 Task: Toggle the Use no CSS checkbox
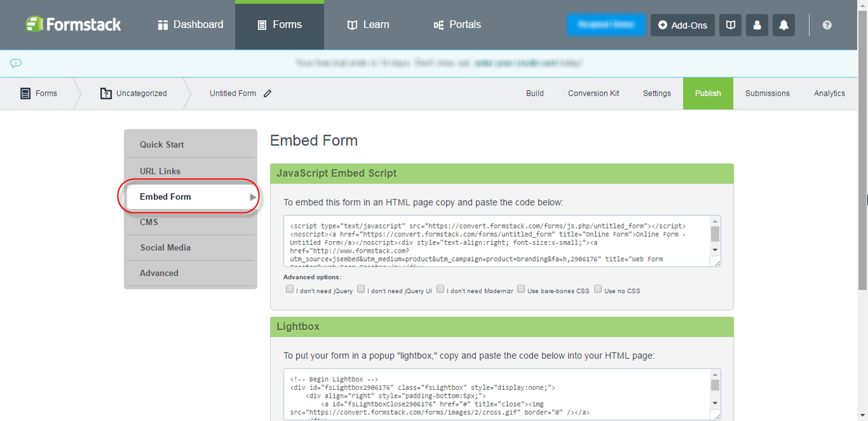(x=598, y=289)
